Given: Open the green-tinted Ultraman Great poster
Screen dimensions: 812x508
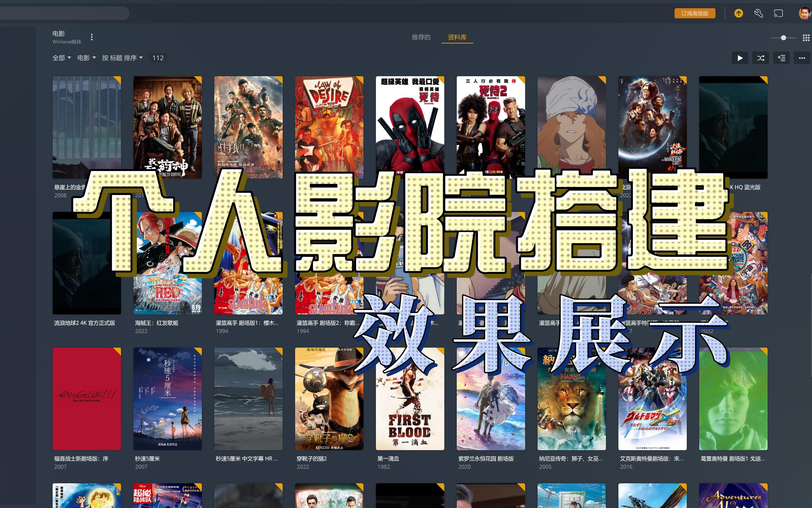Looking at the screenshot, I should tap(734, 399).
